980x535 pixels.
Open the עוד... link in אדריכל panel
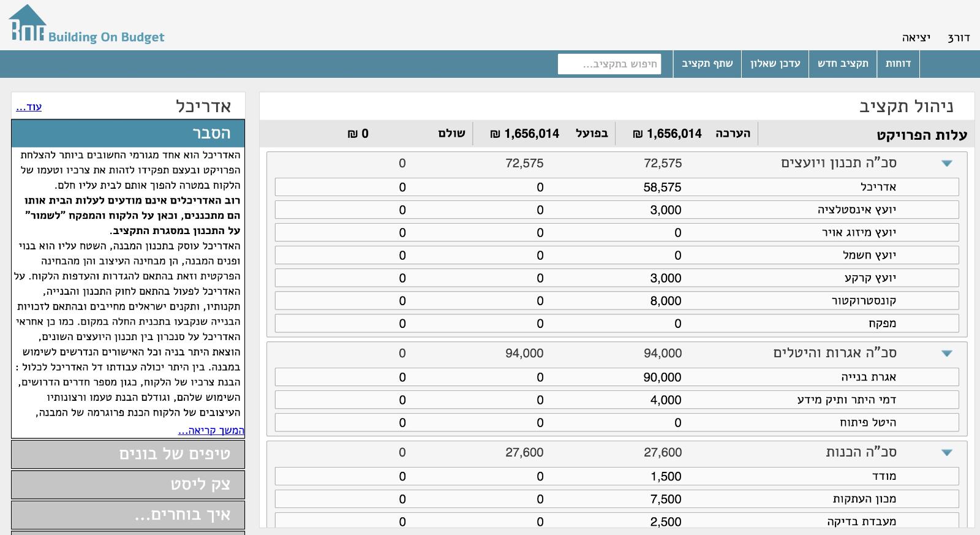click(x=29, y=107)
